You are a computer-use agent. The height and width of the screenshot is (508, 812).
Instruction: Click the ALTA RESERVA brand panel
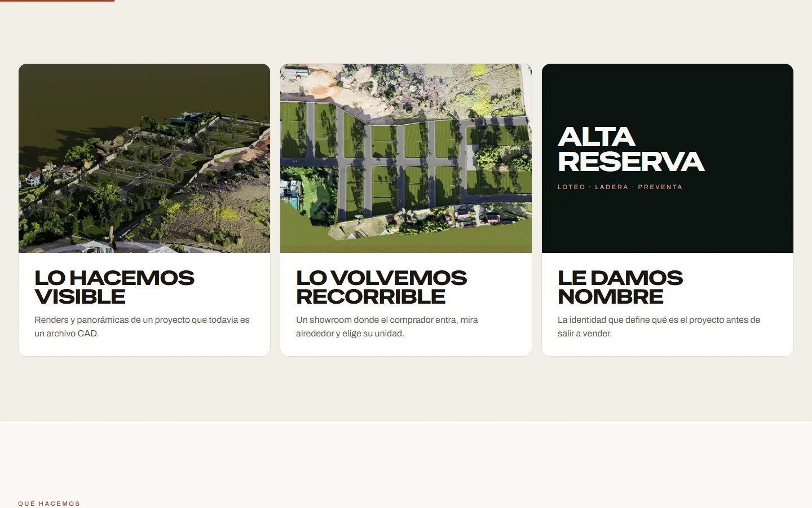point(668,158)
